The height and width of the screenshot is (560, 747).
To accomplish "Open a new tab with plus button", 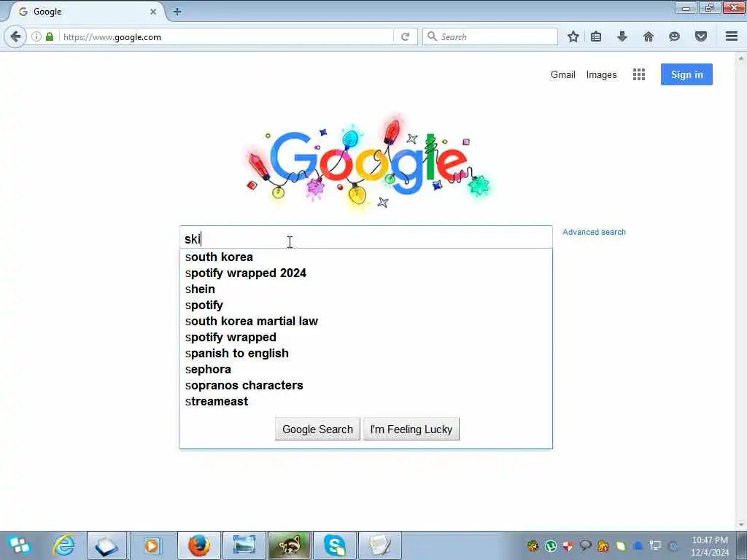I will pyautogui.click(x=177, y=12).
